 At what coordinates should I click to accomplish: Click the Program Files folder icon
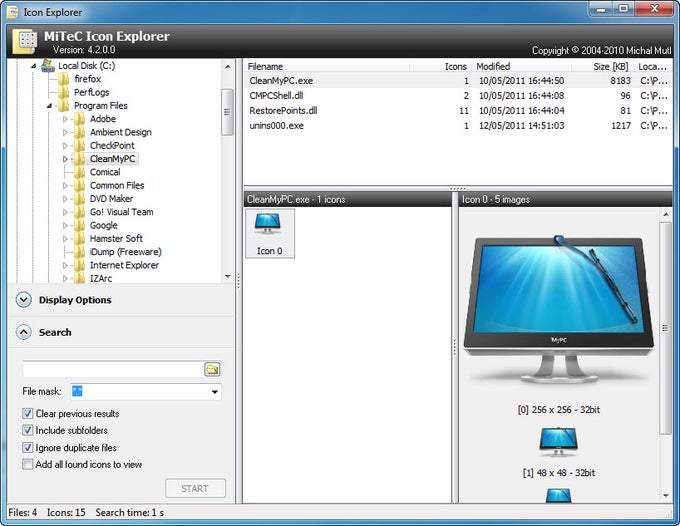tap(64, 106)
